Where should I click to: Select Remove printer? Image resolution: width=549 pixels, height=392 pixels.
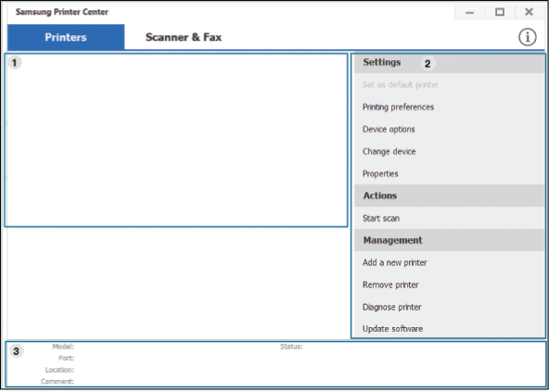(x=390, y=285)
